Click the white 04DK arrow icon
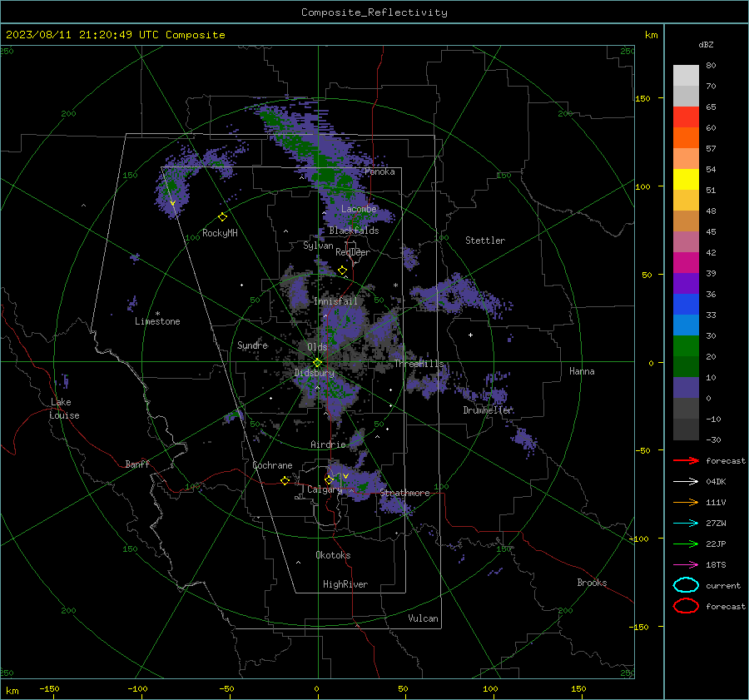 pos(686,482)
